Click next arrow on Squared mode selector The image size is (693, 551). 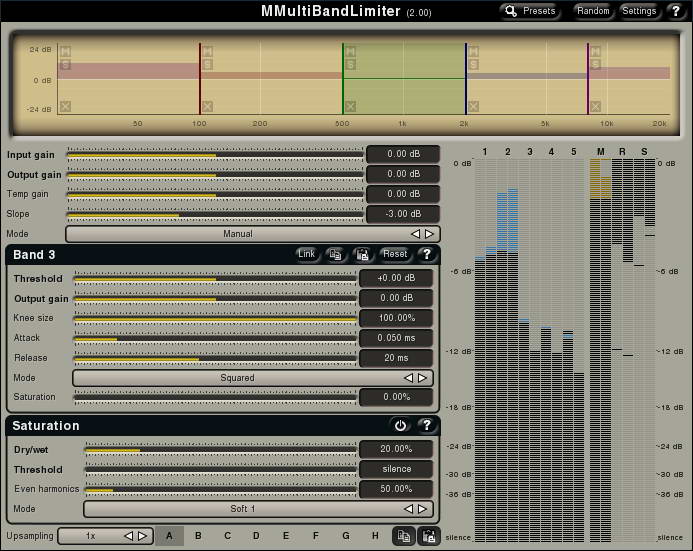423,378
